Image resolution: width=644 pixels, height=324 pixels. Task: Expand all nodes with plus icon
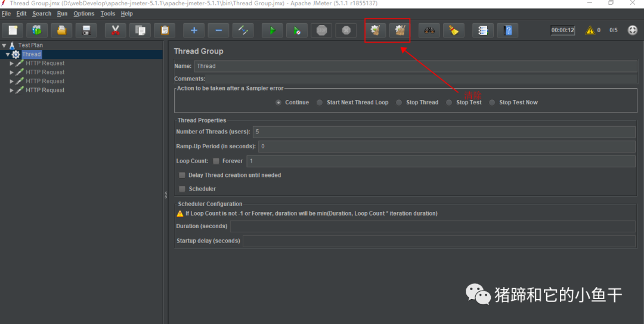click(194, 30)
